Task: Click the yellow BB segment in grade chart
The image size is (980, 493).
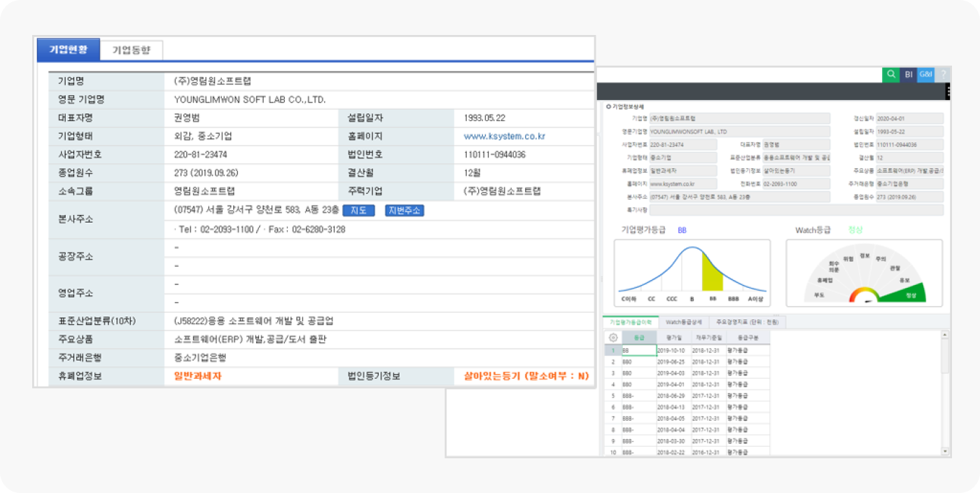Action: point(713,275)
